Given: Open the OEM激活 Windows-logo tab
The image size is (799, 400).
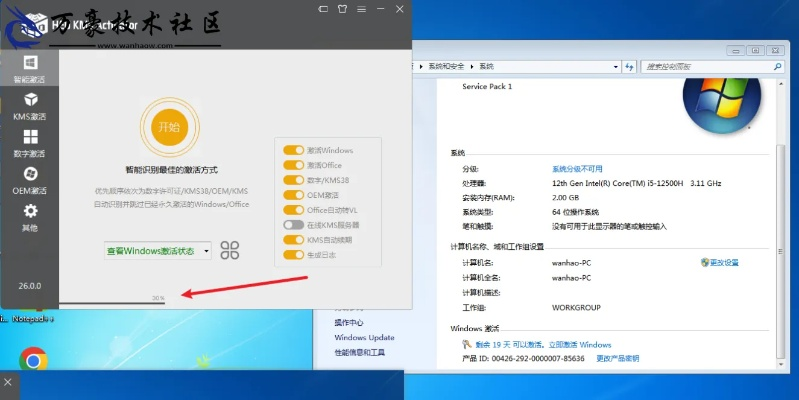Looking at the screenshot, I should (30, 180).
